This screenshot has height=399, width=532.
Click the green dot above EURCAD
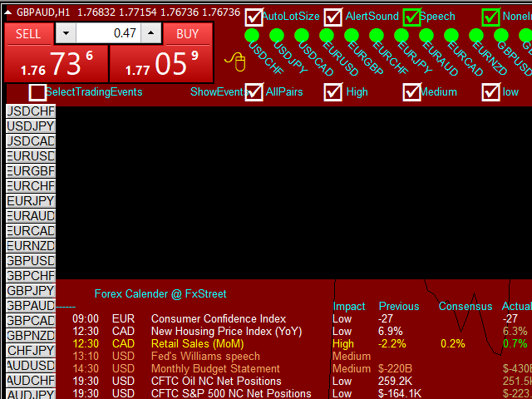[451, 35]
